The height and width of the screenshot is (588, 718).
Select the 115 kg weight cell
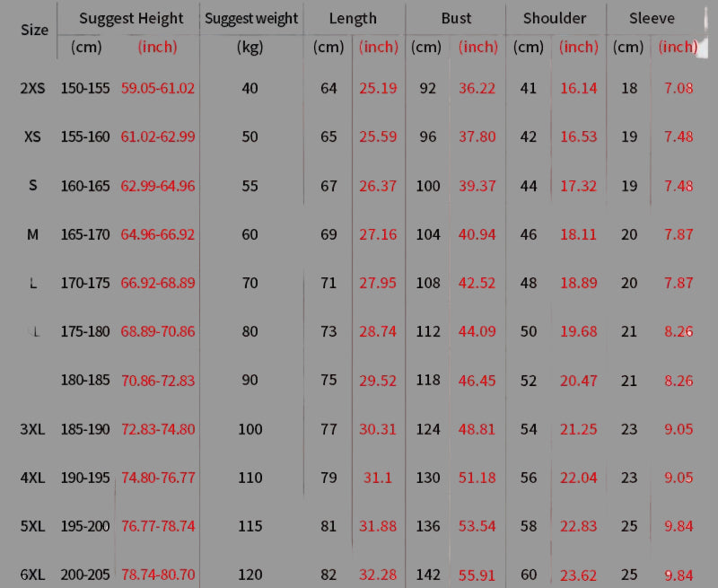[250, 526]
